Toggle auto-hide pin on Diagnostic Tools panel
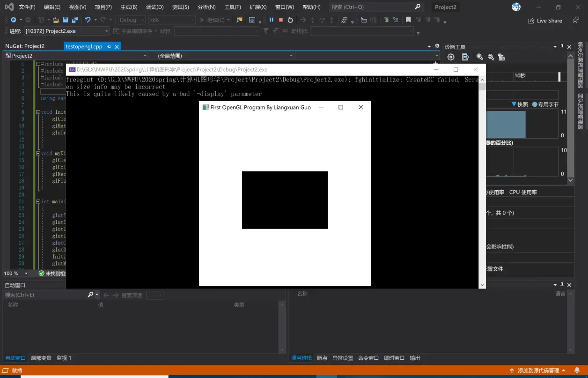 coord(562,47)
